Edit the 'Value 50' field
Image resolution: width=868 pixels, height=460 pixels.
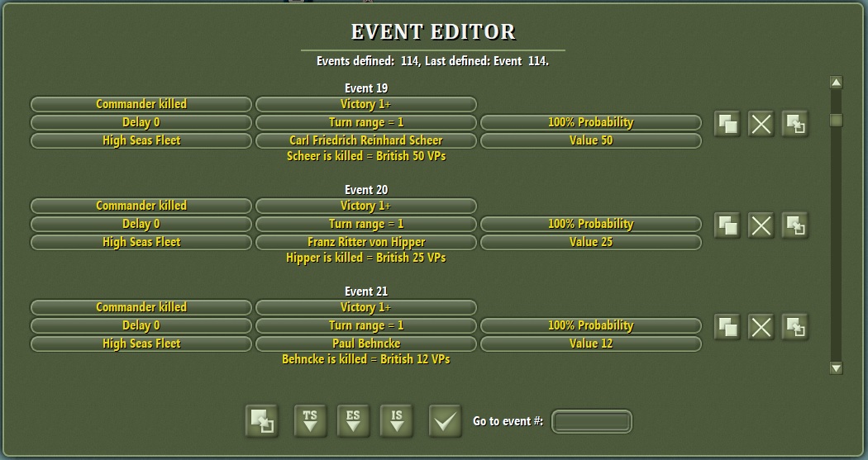point(591,141)
